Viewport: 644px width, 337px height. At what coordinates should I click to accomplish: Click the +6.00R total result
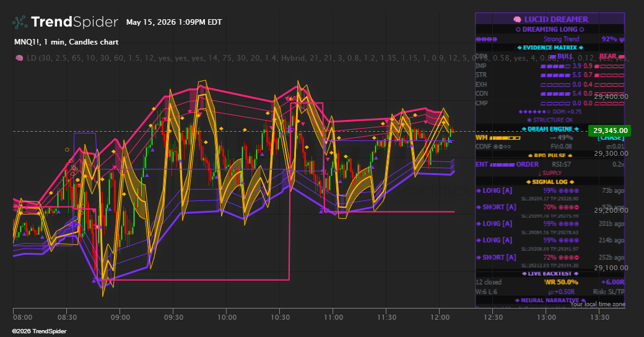[x=613, y=282]
